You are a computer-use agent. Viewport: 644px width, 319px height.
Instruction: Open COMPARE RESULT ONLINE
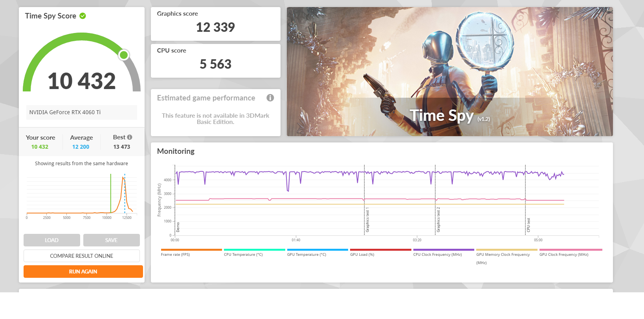tap(82, 256)
